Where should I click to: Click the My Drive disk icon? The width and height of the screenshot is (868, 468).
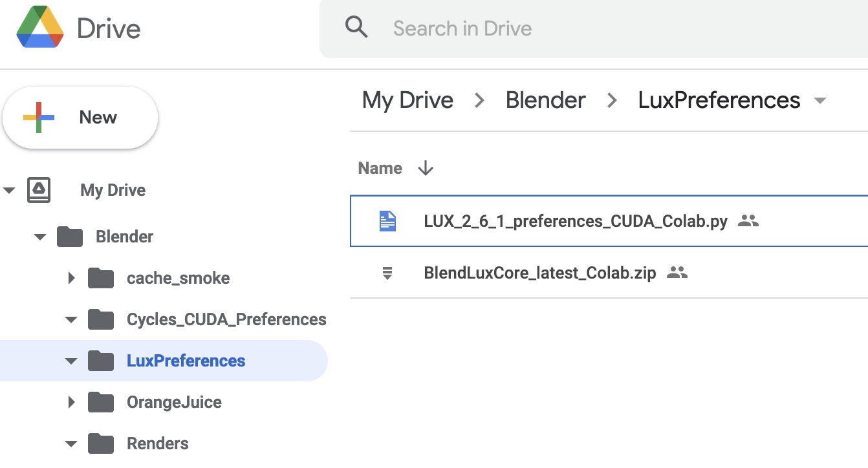pos(39,190)
